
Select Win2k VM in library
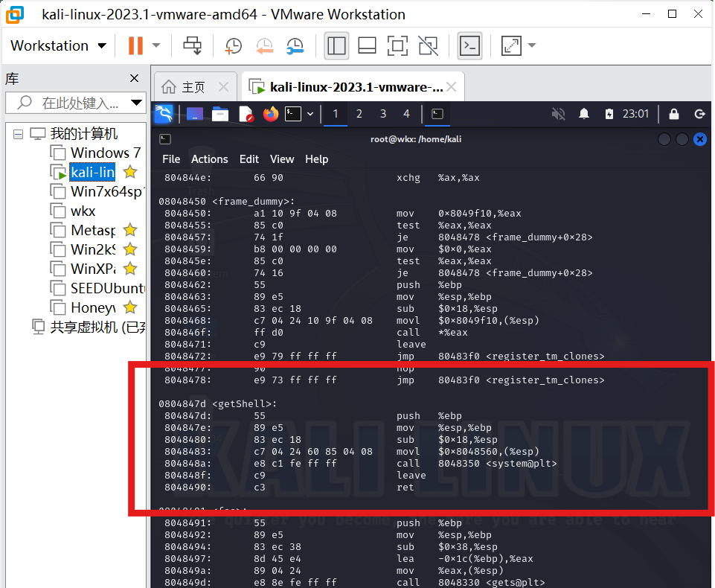pos(83,249)
